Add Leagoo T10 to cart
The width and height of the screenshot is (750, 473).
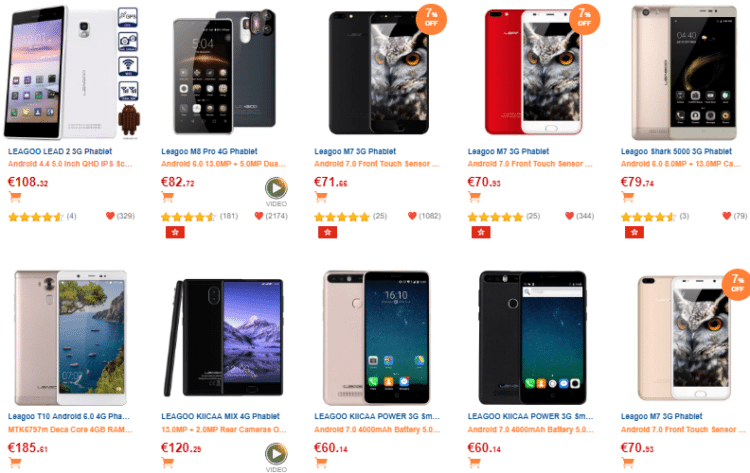pos(15,462)
